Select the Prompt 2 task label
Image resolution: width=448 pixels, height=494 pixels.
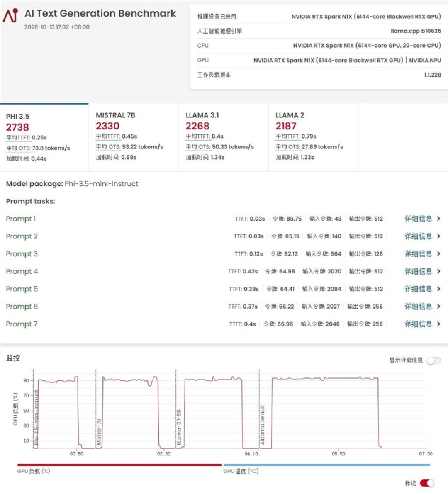pos(22,236)
